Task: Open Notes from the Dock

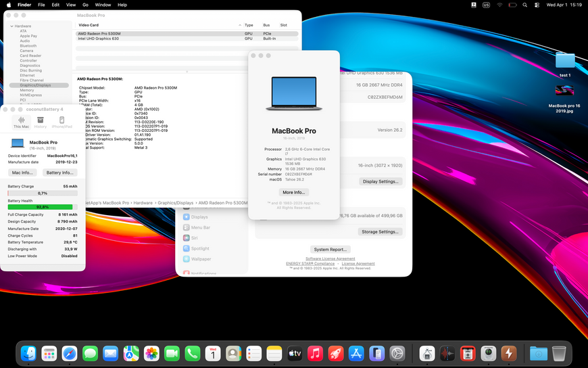Action: click(274, 353)
